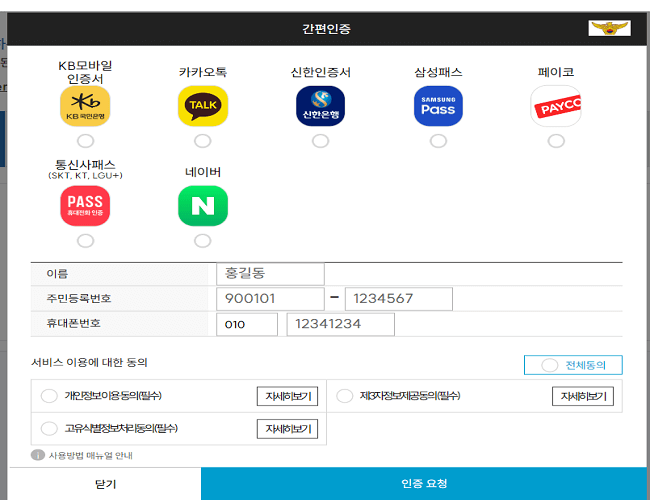Click the 주민등록번호 row label
Screen dimensions: 650x500
point(79,299)
